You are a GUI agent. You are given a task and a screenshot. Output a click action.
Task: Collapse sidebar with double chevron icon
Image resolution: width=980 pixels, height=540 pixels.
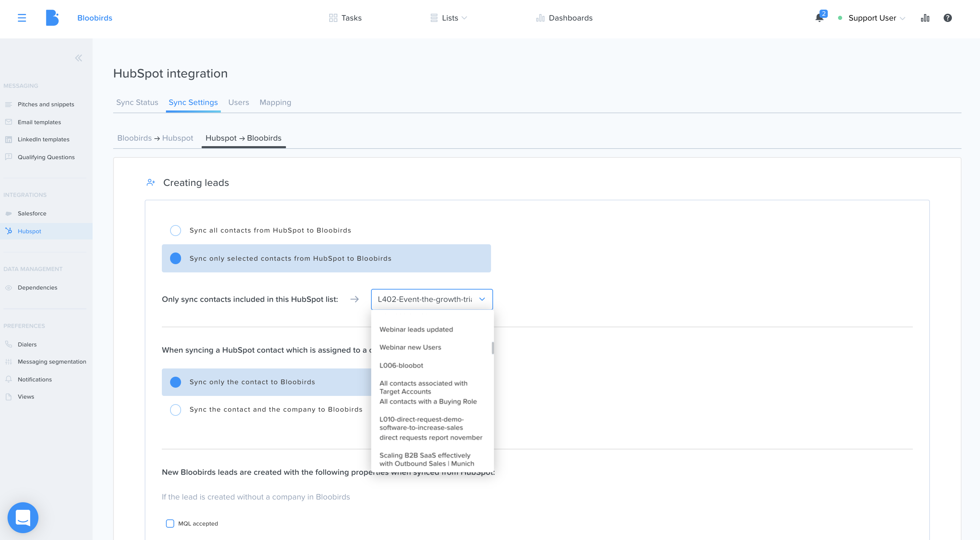[x=79, y=58]
